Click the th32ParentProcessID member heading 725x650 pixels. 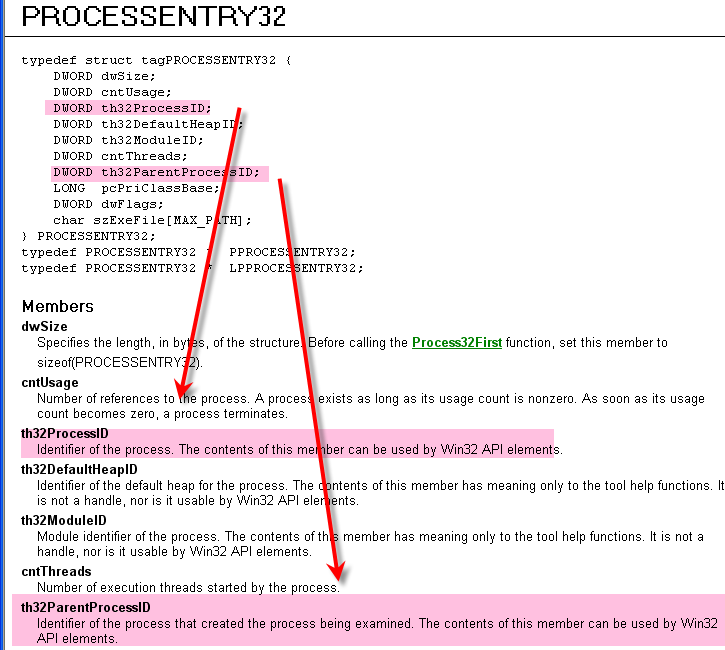click(x=85, y=607)
